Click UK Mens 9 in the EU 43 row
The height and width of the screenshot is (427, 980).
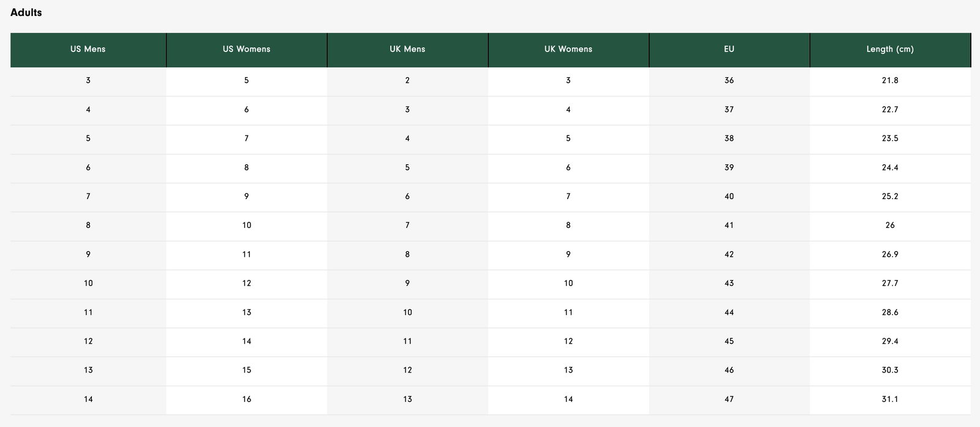pyautogui.click(x=407, y=284)
